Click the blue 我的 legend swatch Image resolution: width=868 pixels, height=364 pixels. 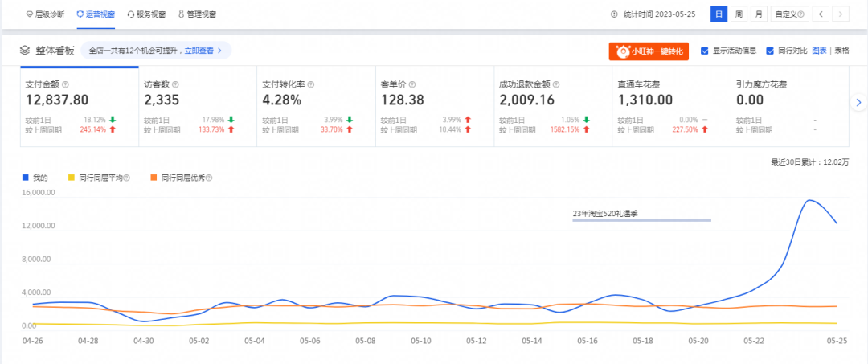(x=27, y=178)
